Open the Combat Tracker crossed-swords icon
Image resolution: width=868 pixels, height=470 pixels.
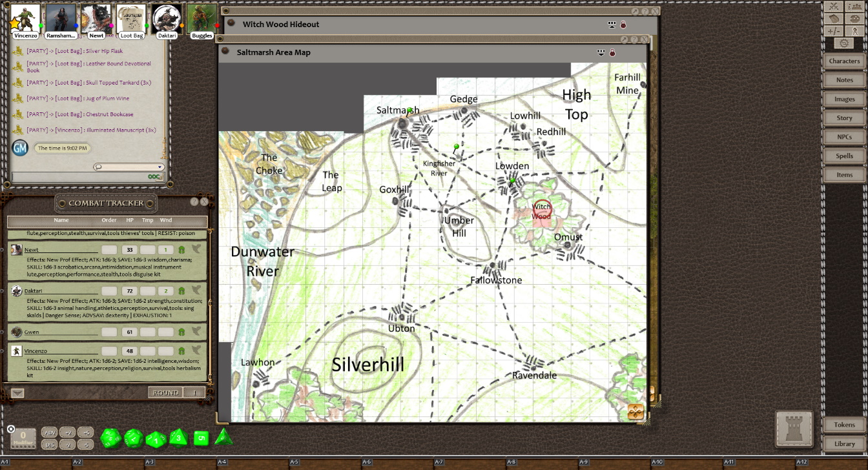coord(834,6)
